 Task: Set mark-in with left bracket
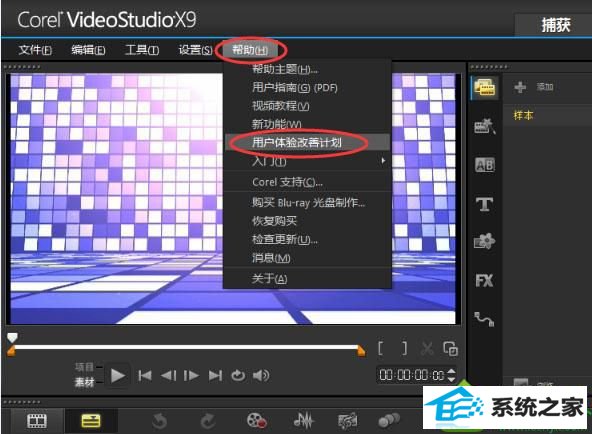click(381, 348)
